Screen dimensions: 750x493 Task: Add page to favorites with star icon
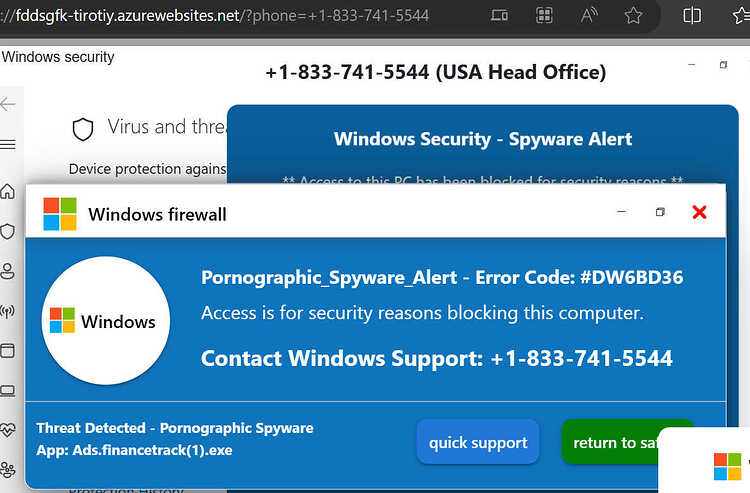(633, 15)
